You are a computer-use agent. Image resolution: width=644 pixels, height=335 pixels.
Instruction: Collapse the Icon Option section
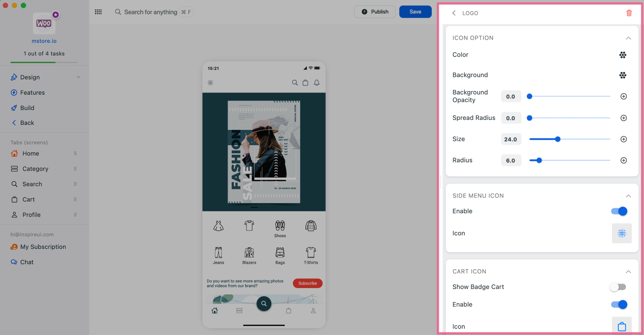(628, 38)
